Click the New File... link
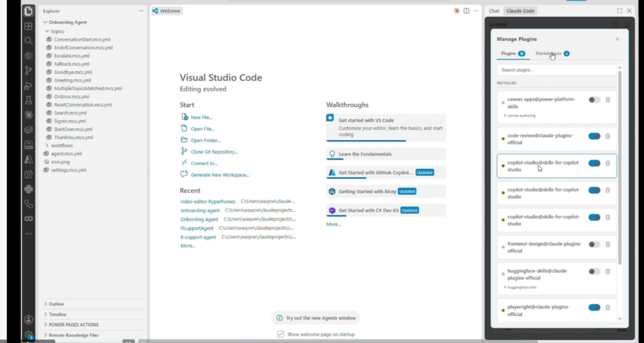The image size is (644, 343). [x=201, y=117]
